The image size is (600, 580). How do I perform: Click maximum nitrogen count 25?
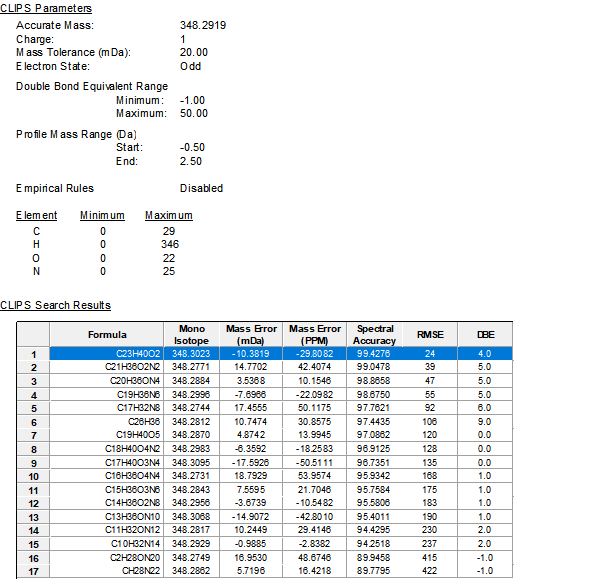coord(169,271)
